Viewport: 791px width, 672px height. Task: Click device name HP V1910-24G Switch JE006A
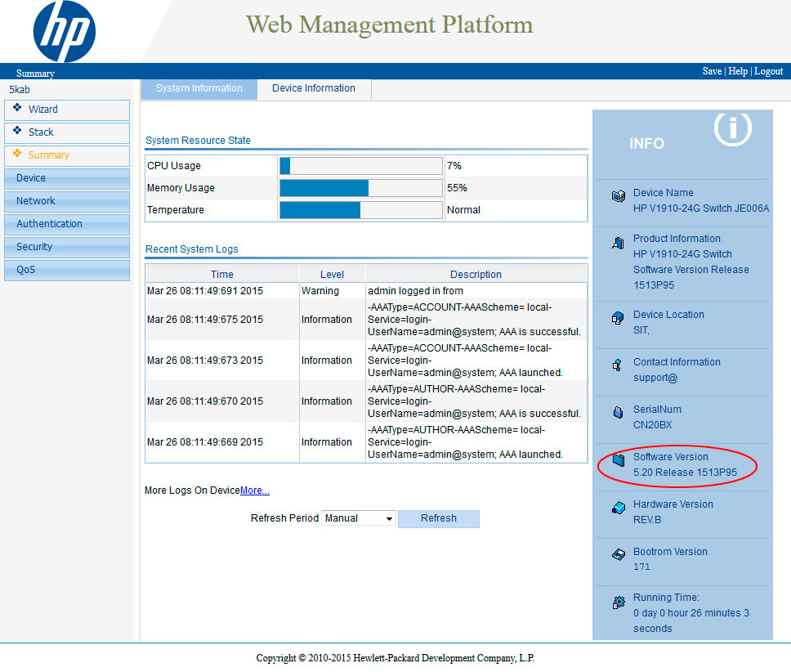point(700,208)
